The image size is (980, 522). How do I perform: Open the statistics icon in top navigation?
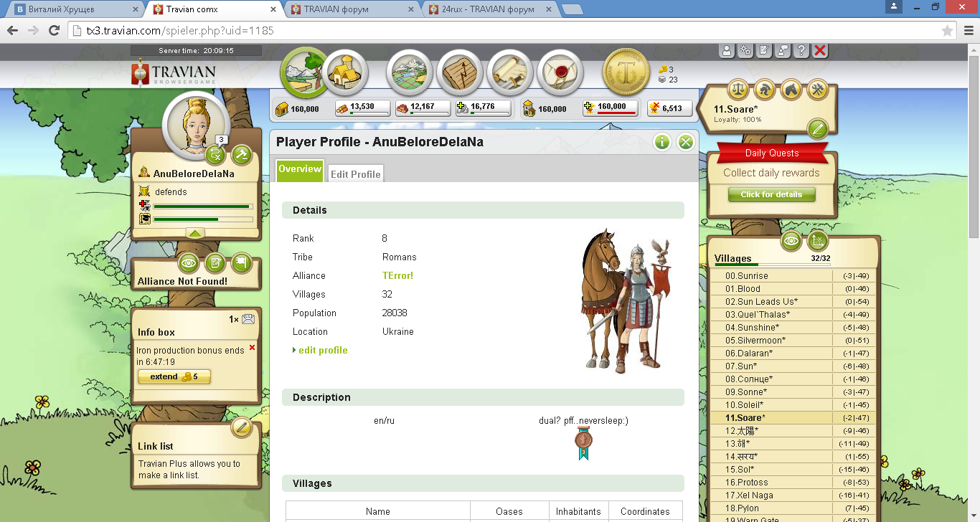point(459,72)
